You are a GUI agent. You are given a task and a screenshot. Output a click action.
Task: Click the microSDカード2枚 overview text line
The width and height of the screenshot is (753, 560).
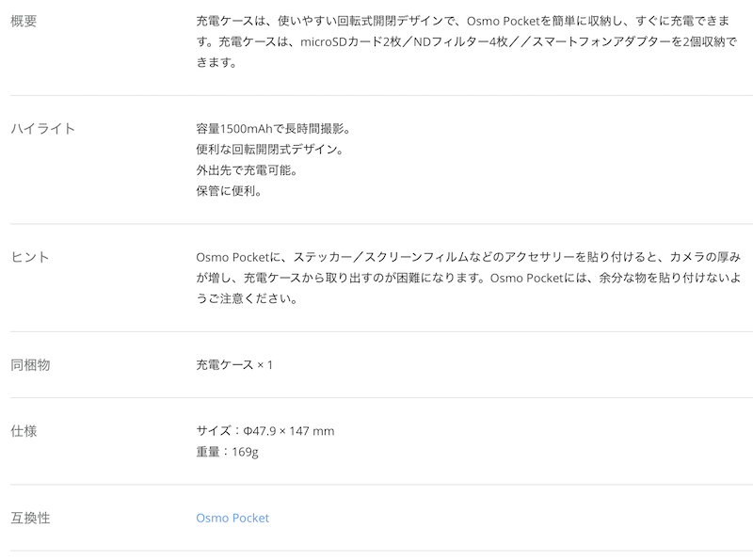[x=466, y=41]
